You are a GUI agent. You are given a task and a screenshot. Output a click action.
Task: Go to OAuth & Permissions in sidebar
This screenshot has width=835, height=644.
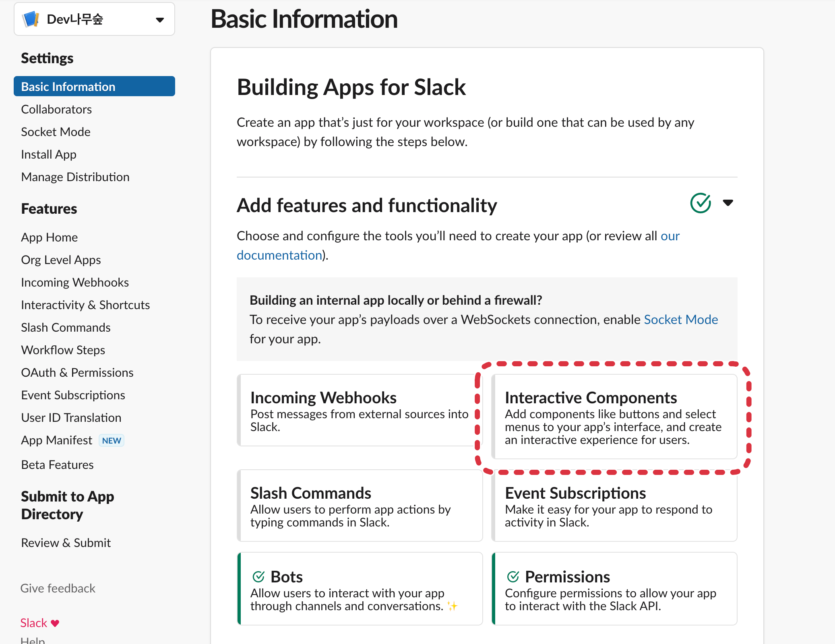[77, 373]
